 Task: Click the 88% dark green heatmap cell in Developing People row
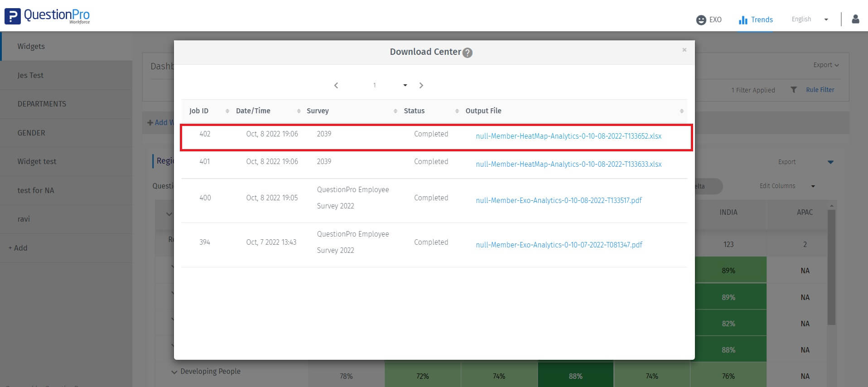(x=576, y=374)
